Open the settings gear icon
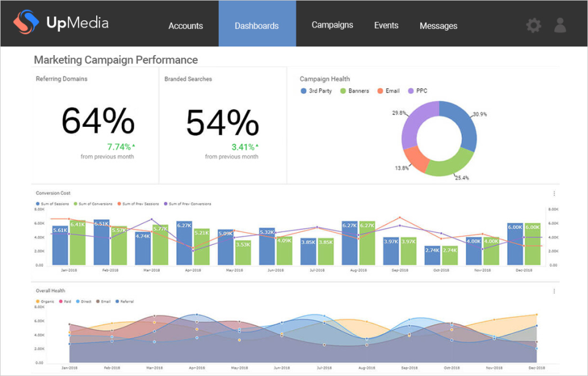588x376 pixels. click(x=533, y=26)
